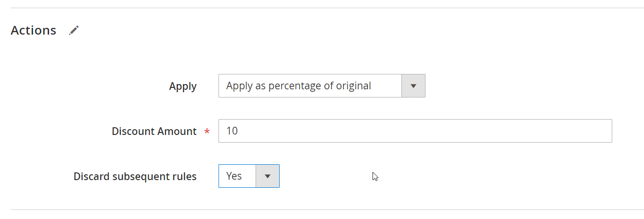The image size is (644, 219).
Task: Click the 'Apply' field label
Action: [183, 86]
